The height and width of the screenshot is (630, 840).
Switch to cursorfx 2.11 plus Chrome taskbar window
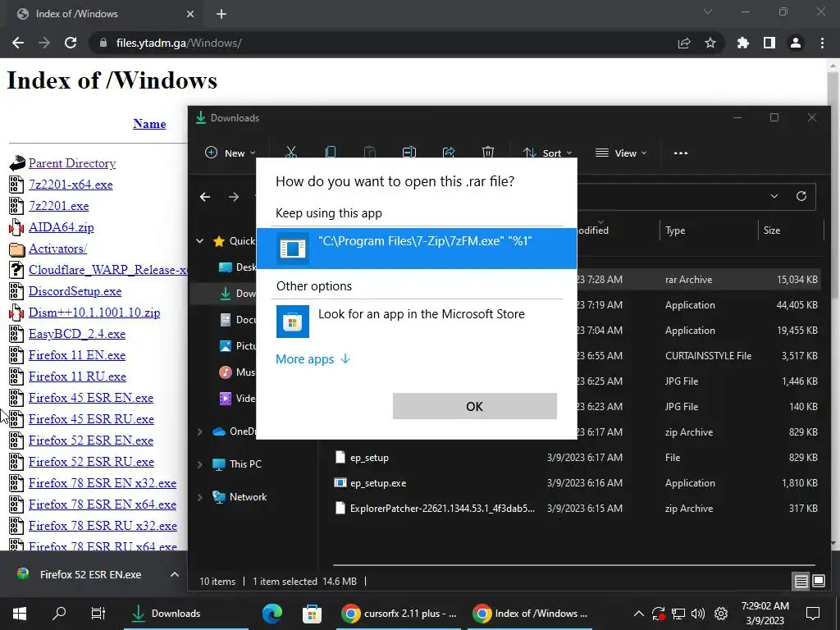tap(400, 614)
